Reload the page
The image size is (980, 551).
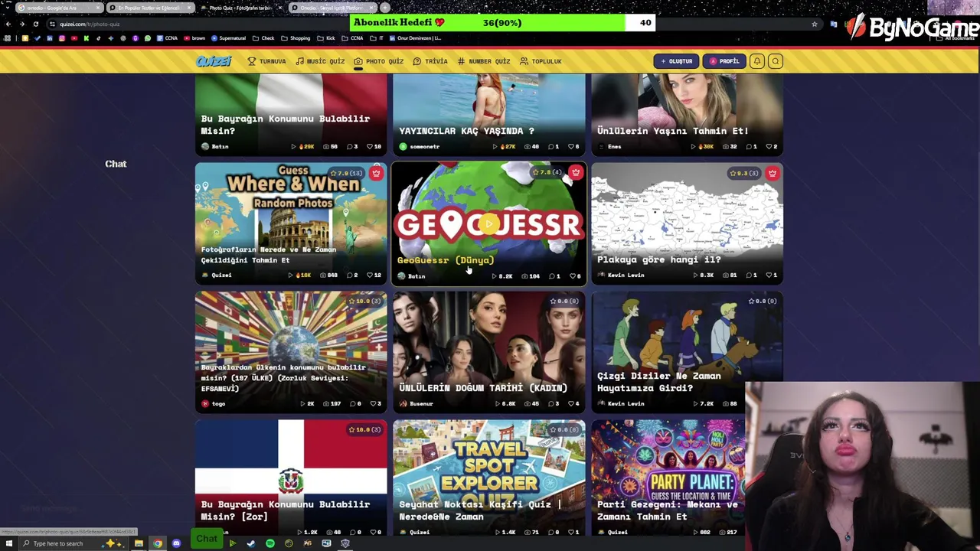[x=35, y=24]
